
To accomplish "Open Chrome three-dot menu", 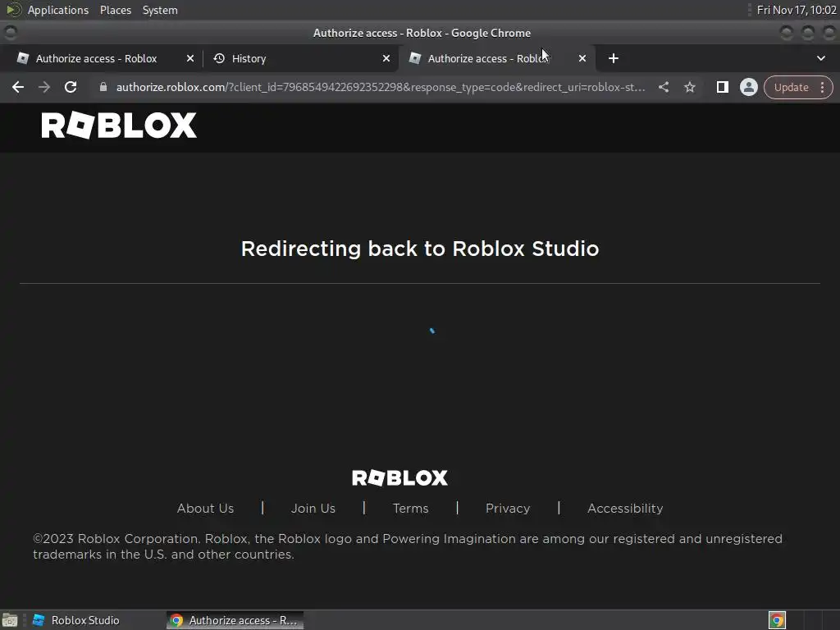I will tap(822, 87).
